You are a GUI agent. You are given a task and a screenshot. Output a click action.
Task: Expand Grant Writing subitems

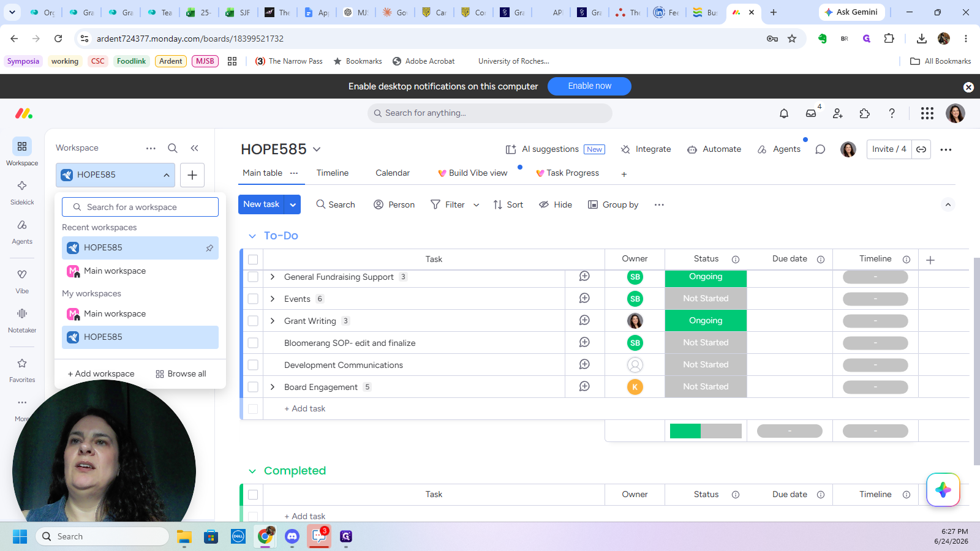273,321
